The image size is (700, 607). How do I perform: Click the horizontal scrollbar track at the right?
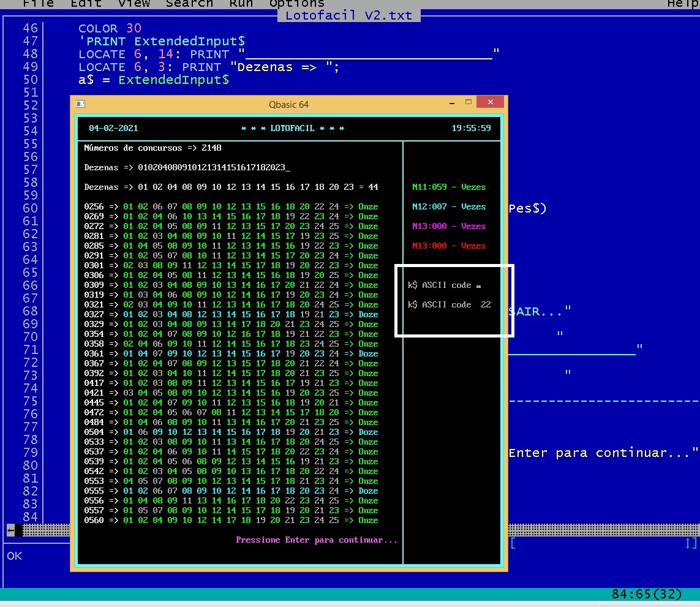(x=603, y=530)
